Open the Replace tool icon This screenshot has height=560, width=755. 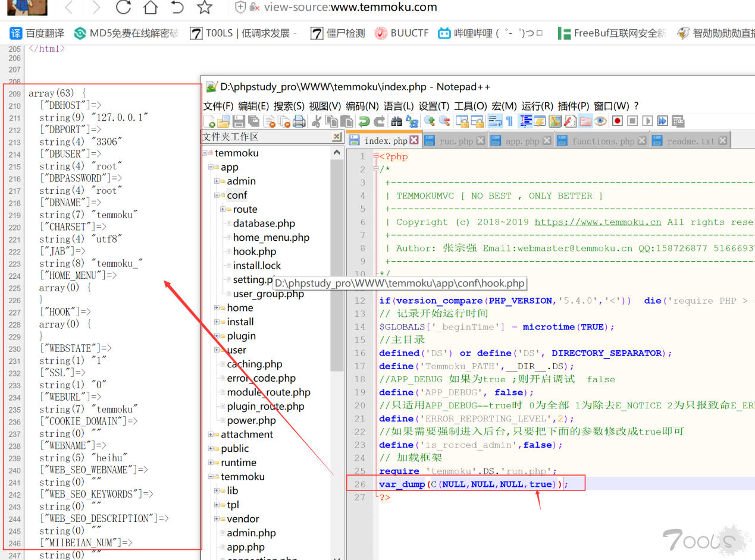[412, 121]
